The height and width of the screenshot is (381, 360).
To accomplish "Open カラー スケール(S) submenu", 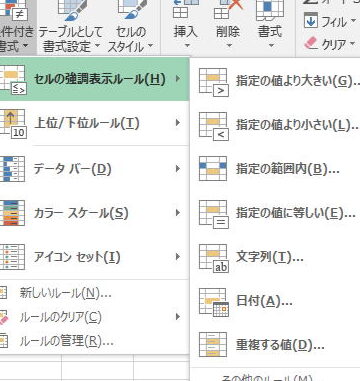I will [x=94, y=213].
